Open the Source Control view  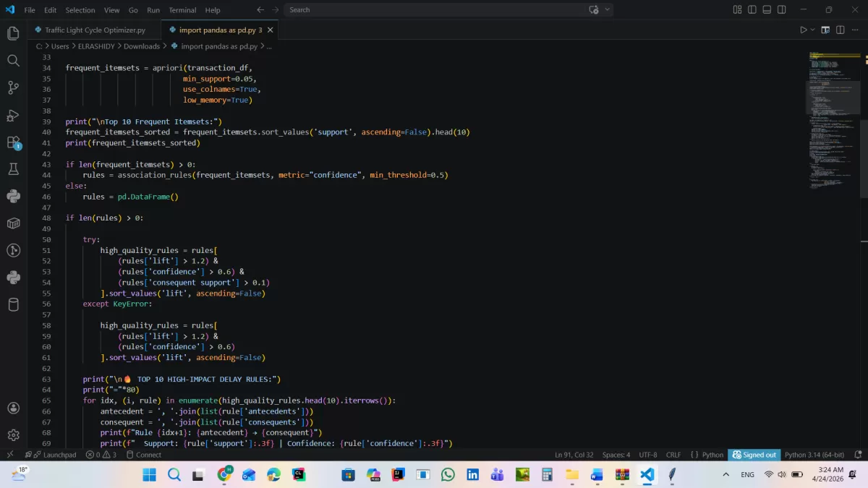tap(13, 87)
